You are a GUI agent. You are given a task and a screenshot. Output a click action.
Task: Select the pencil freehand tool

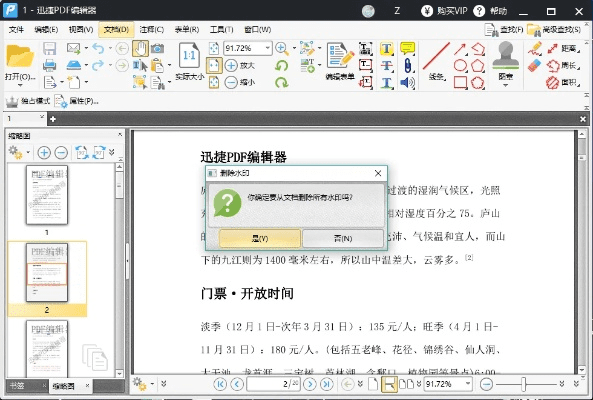pos(535,49)
